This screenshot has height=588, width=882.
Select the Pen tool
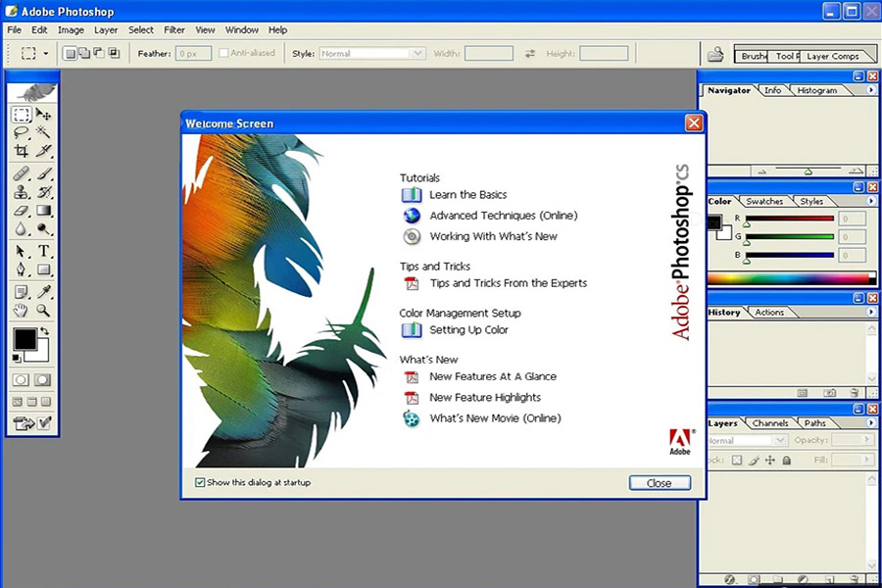[x=22, y=269]
